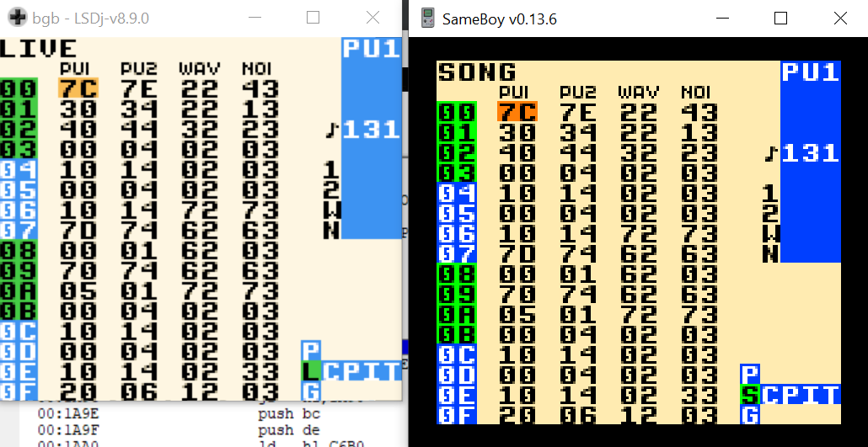Select highlighted L in bgb screen map

click(x=311, y=371)
